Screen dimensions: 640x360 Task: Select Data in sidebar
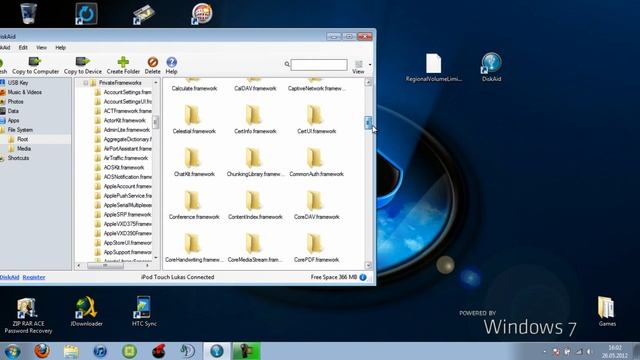(x=13, y=111)
